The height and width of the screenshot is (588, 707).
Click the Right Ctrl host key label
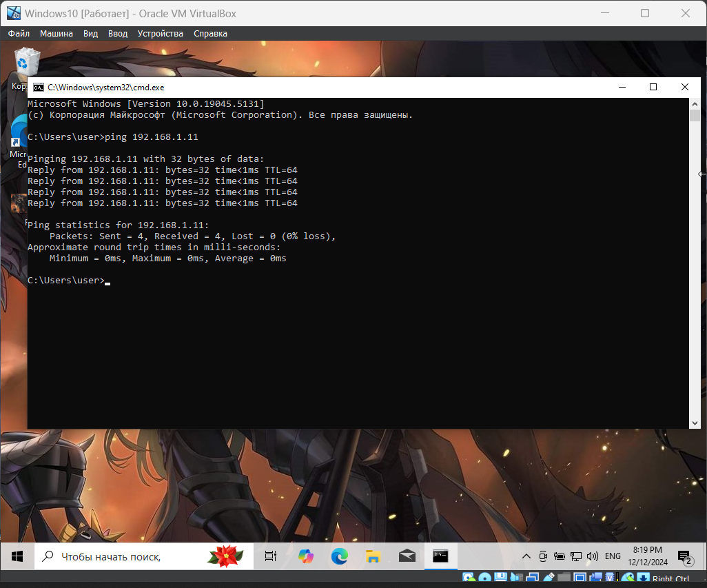tap(670, 578)
